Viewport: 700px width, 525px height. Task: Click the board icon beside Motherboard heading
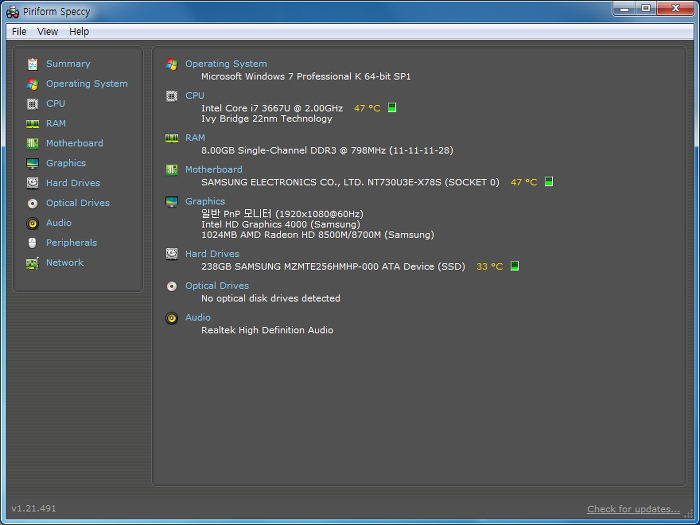171,170
